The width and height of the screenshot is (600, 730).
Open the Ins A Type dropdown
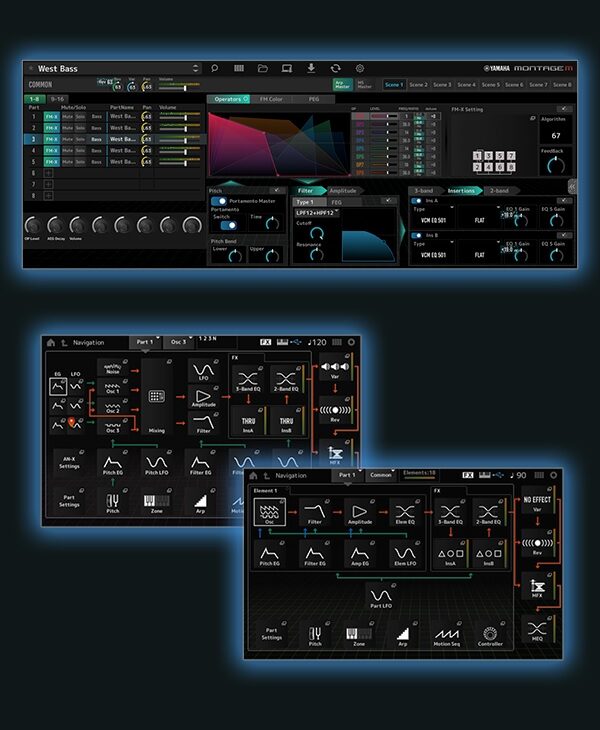(433, 217)
